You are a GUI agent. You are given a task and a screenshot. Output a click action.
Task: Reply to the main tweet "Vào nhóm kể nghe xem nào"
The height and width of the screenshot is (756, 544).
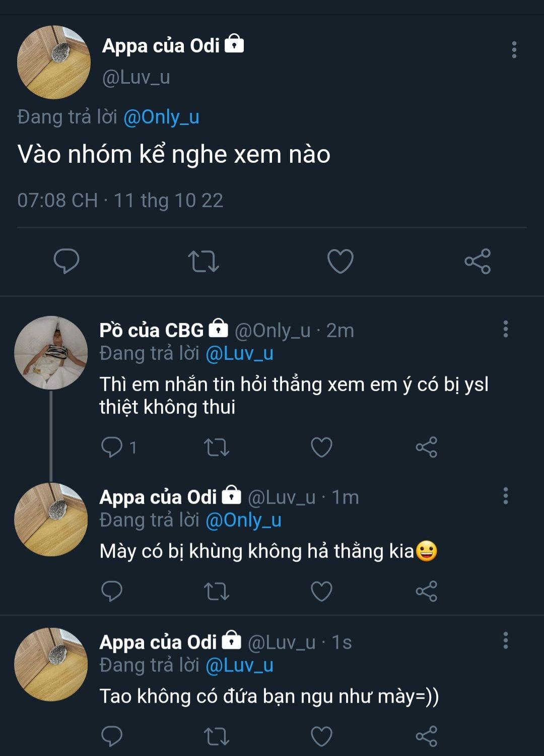pos(66,261)
